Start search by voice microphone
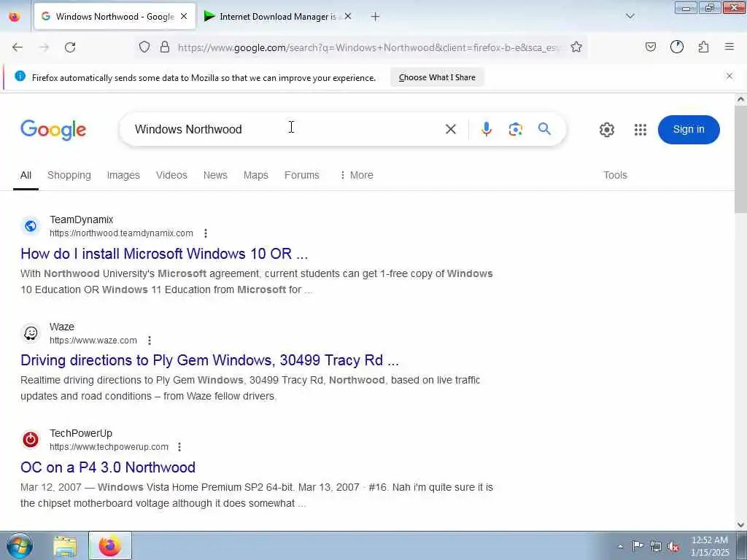 [487, 129]
